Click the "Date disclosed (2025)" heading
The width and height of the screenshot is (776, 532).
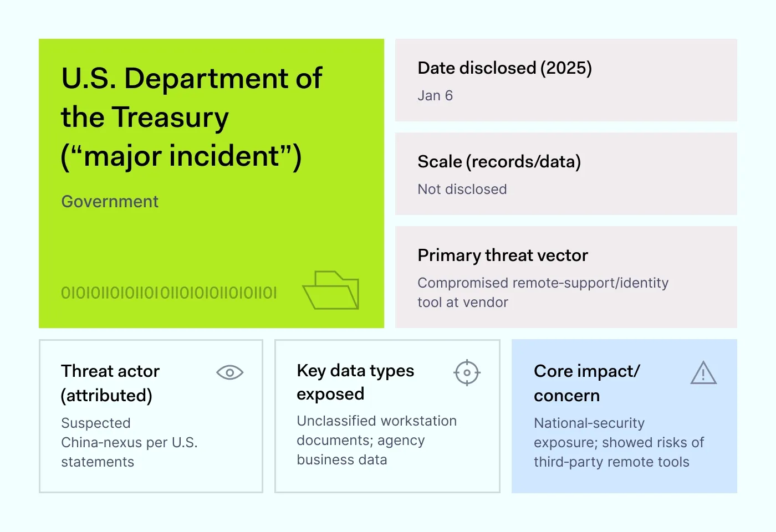tap(504, 68)
